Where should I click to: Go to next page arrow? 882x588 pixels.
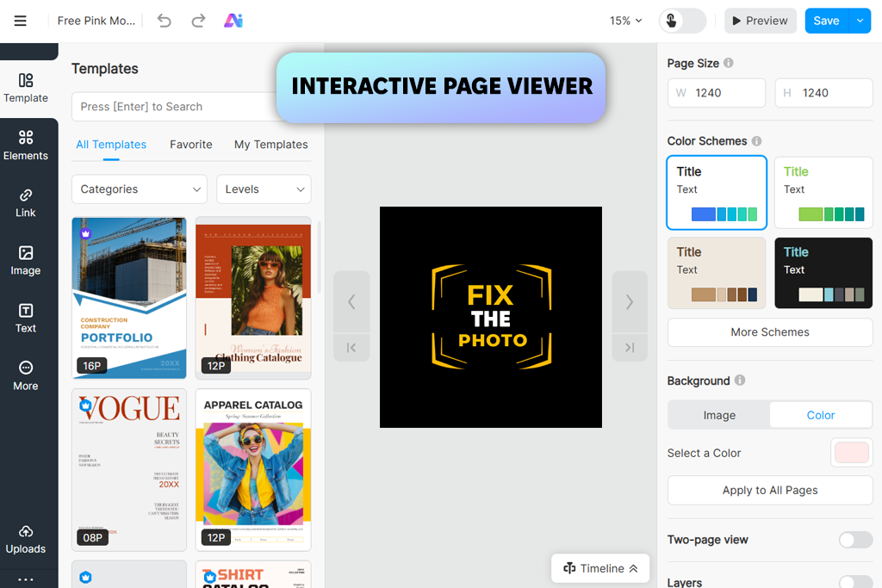tap(630, 302)
